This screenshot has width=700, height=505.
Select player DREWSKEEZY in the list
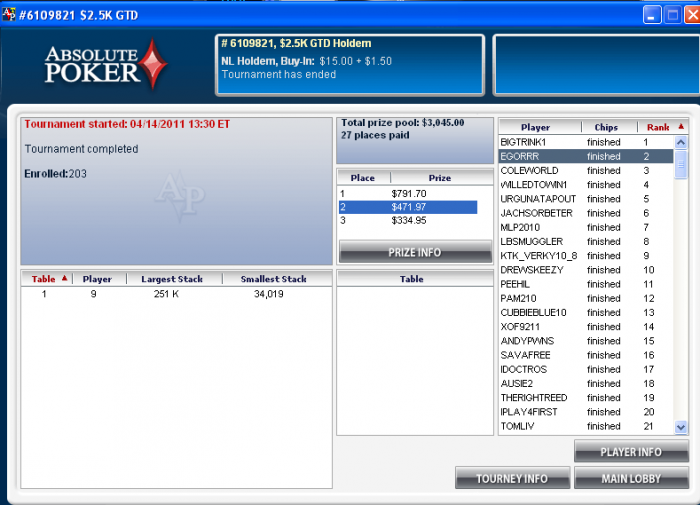point(586,270)
